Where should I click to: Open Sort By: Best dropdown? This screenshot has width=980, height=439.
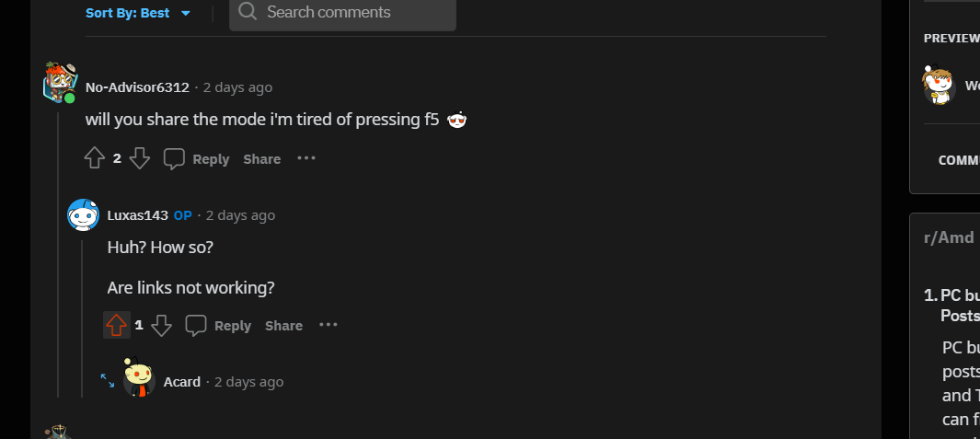tap(138, 13)
